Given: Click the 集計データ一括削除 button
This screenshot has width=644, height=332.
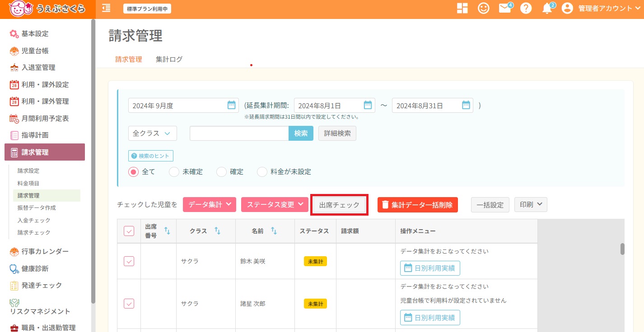Looking at the screenshot, I should [x=418, y=205].
